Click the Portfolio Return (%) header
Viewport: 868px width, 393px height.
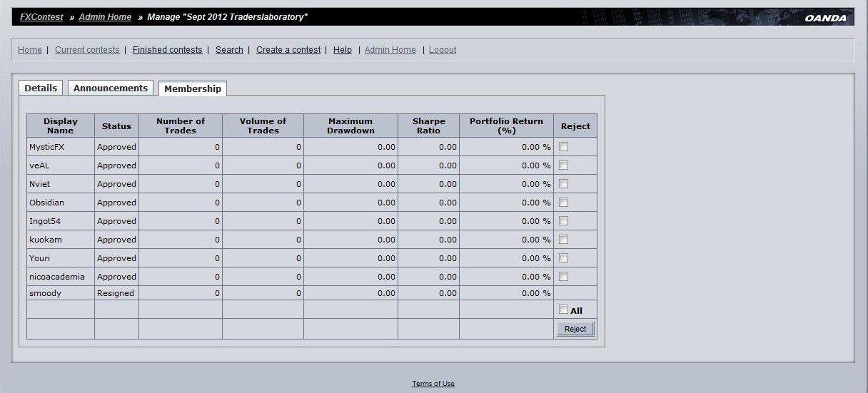(x=506, y=126)
